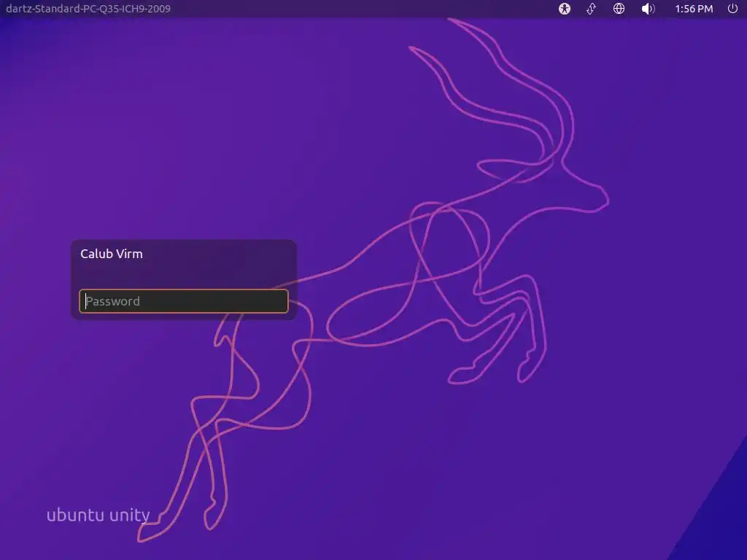
Task: Open the power menu icon
Action: pyautogui.click(x=732, y=9)
